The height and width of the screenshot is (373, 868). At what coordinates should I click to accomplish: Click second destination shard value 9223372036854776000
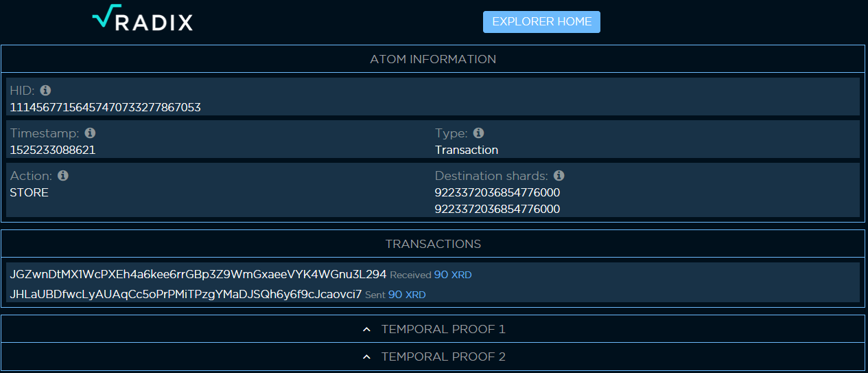497,209
